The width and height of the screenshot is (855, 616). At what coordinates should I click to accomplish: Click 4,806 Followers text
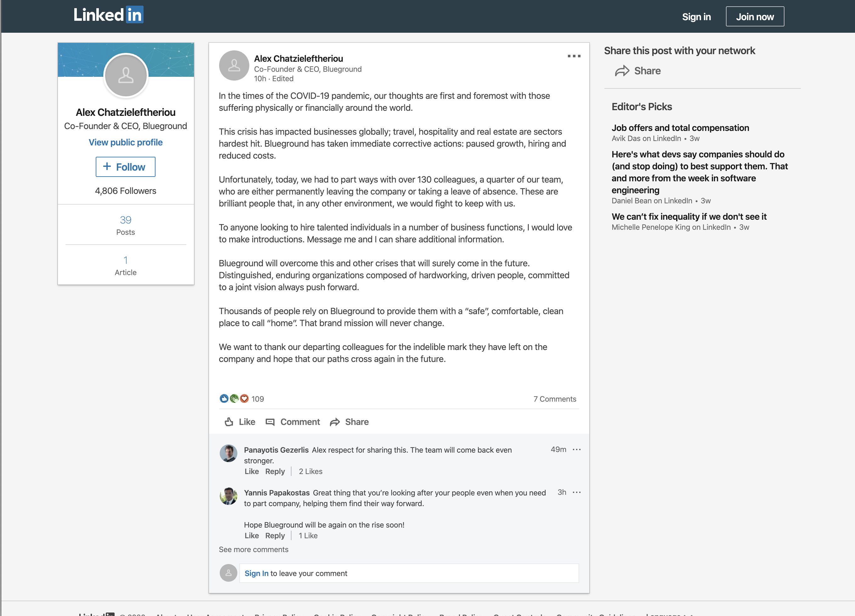coord(126,191)
